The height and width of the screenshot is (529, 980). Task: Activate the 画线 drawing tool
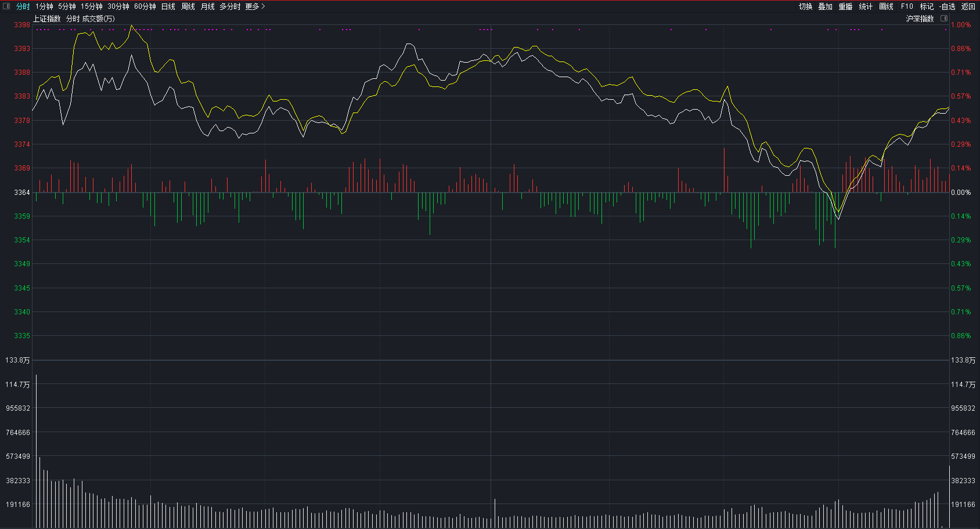click(x=886, y=6)
